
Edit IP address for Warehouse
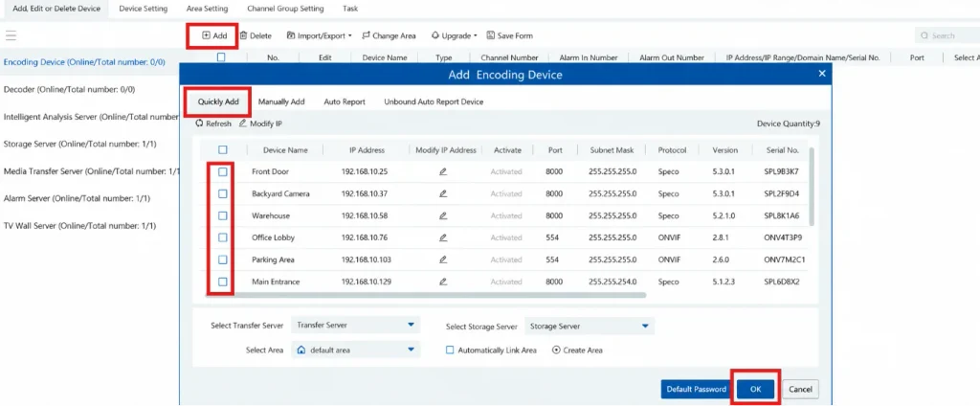point(443,215)
